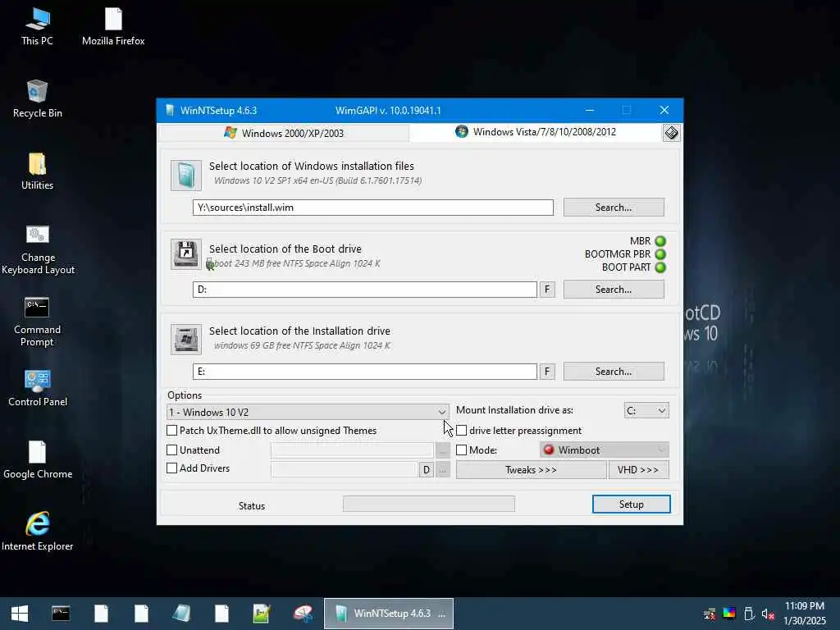This screenshot has width=840, height=630.
Task: Click the Boot drive D: field
Action: coord(365,290)
